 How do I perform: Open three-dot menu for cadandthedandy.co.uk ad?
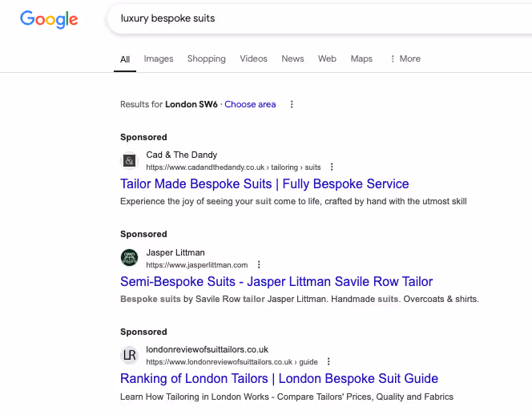click(x=332, y=167)
